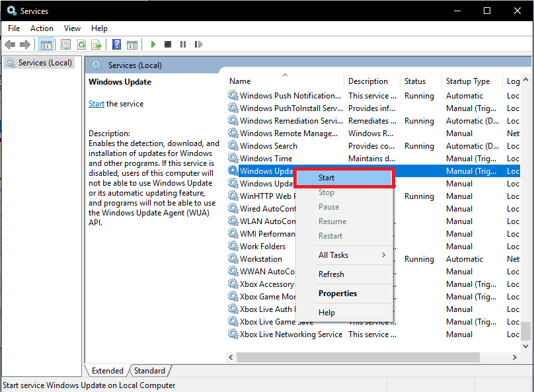Click 'Maintains d...' description cell
The width and height of the screenshot is (534, 392).
point(371,159)
